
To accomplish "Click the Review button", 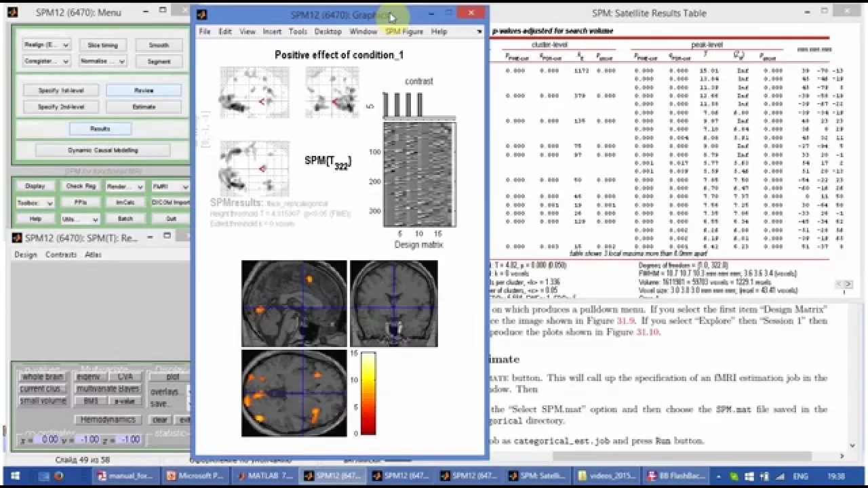I will 144,90.
